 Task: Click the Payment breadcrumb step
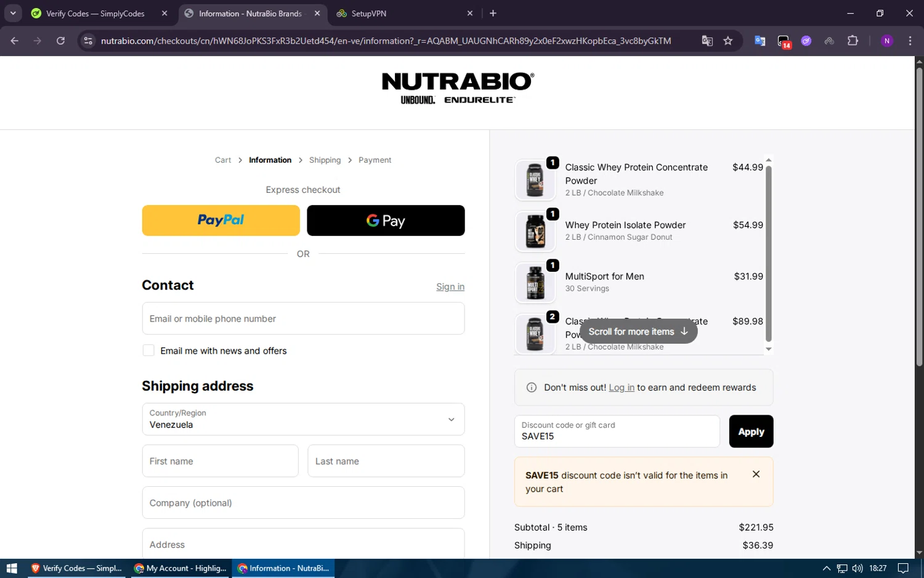(375, 160)
